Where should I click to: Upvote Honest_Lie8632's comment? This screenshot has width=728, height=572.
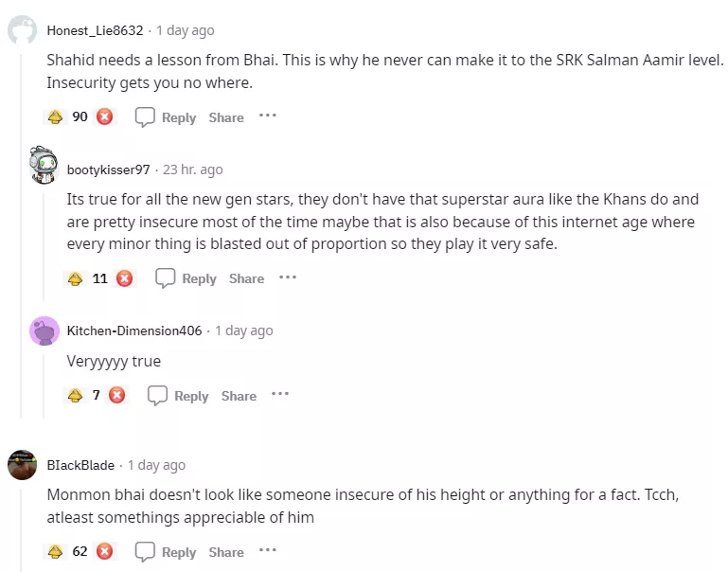(56, 117)
